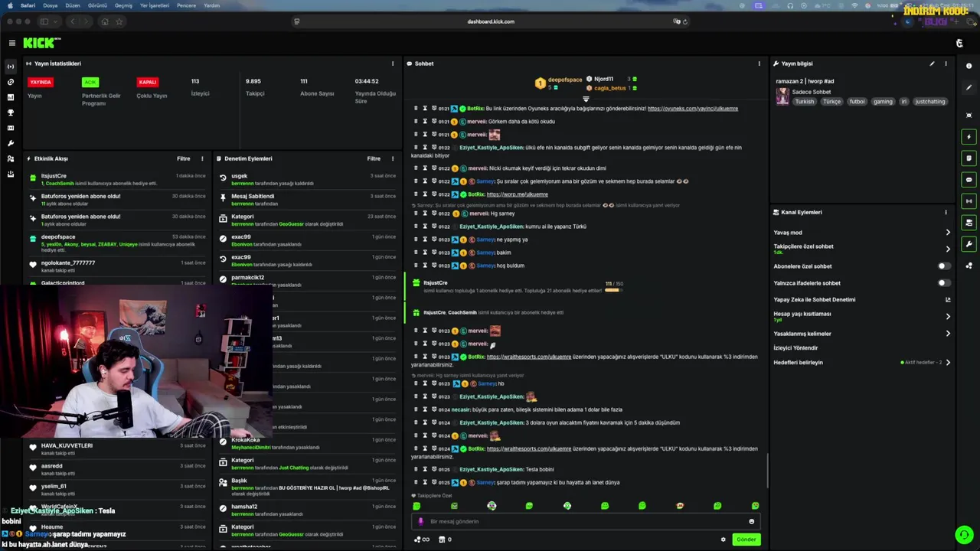Click İzleyici Yönlendir option
The width and height of the screenshot is (980, 551).
coord(795,348)
